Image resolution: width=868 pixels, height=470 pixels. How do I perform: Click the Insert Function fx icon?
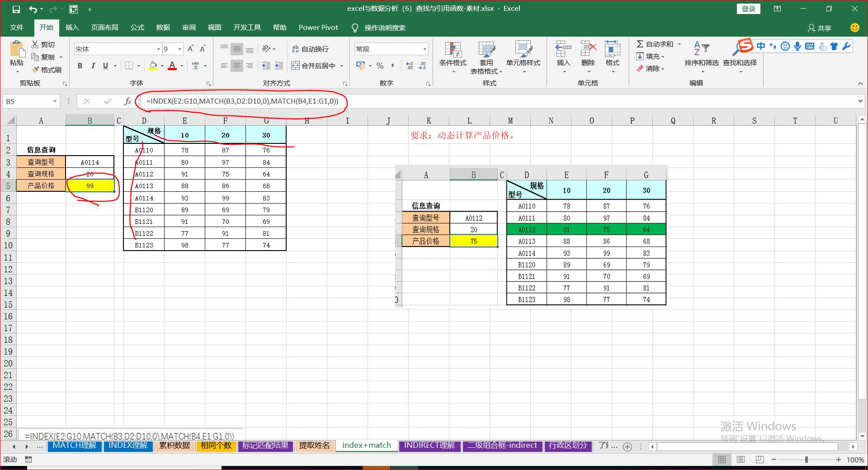point(127,101)
